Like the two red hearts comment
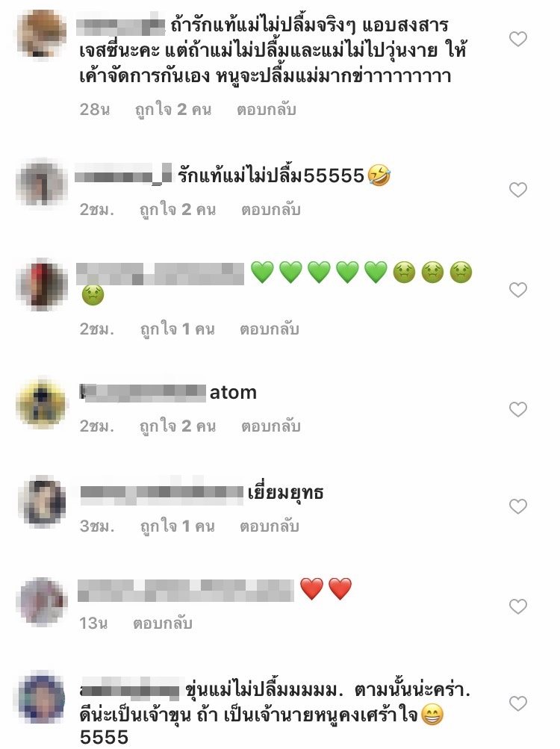 point(518,606)
